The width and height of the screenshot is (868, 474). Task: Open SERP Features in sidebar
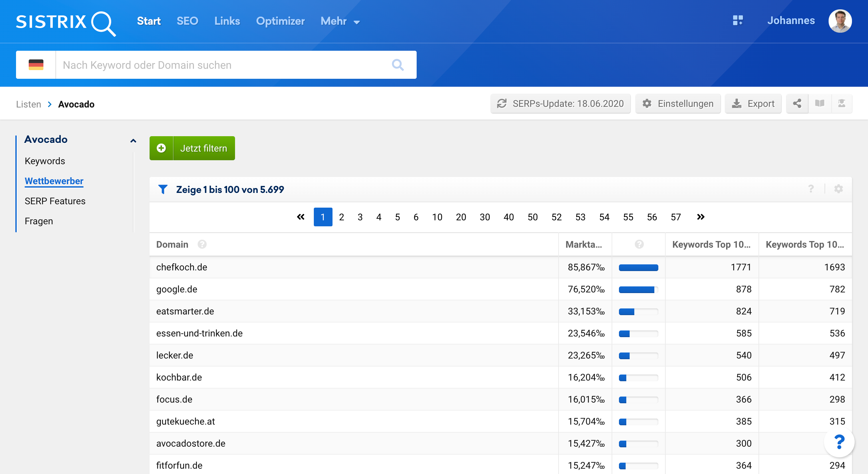tap(55, 201)
